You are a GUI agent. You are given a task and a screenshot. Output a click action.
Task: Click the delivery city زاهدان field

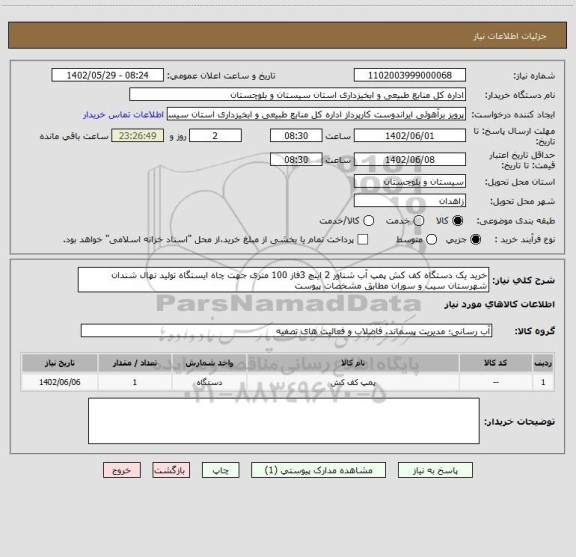coord(410,201)
